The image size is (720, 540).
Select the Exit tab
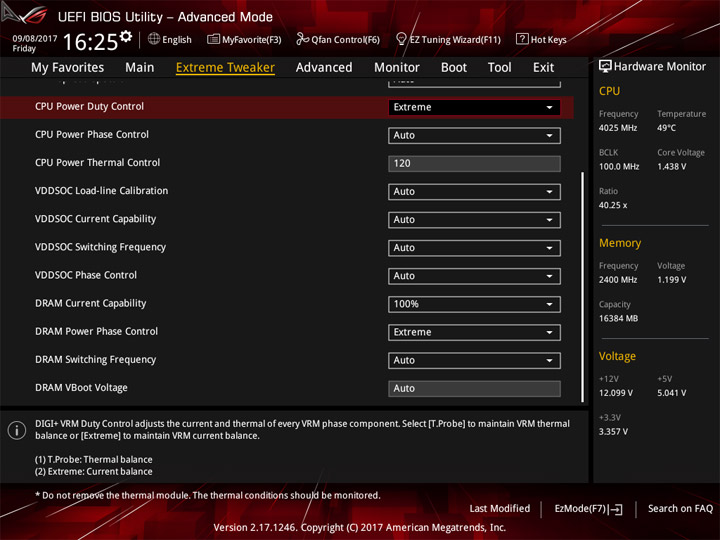543,68
